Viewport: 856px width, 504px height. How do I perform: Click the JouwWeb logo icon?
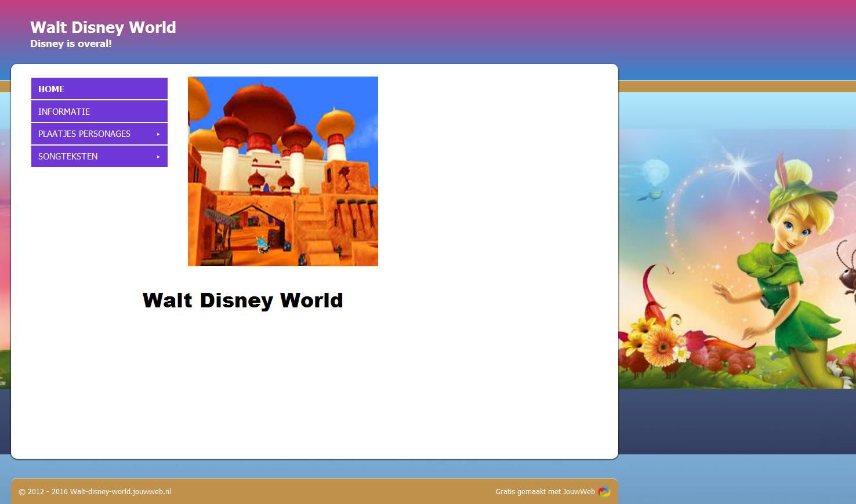coord(604,492)
